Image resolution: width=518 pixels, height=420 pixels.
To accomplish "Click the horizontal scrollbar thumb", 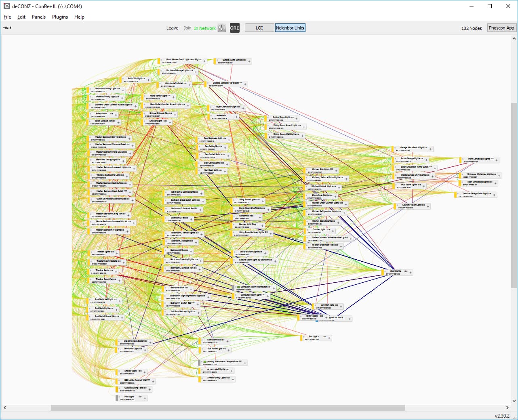I will (x=227, y=407).
